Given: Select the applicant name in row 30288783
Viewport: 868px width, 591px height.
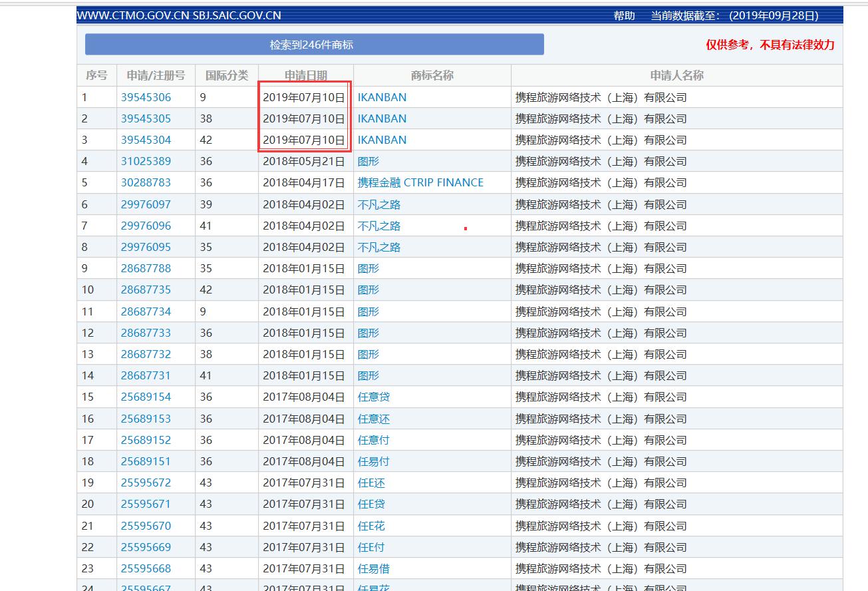Looking at the screenshot, I should [601, 182].
